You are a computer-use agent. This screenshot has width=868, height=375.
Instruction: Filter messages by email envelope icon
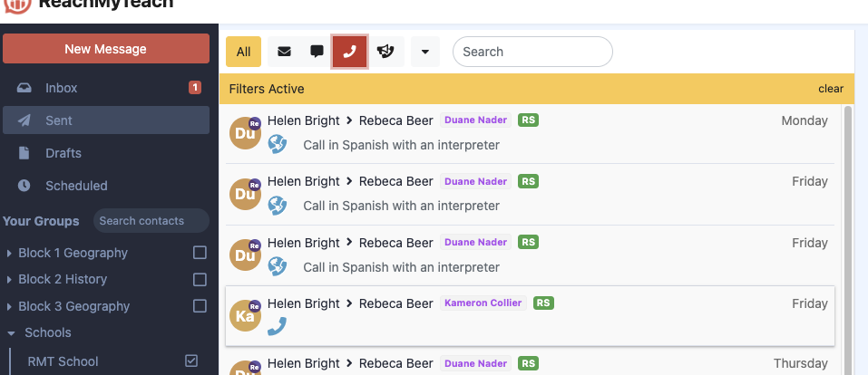[x=284, y=52]
